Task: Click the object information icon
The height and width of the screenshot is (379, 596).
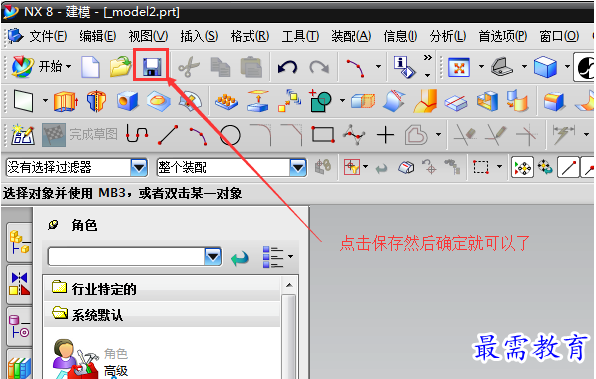Action: 404,67
